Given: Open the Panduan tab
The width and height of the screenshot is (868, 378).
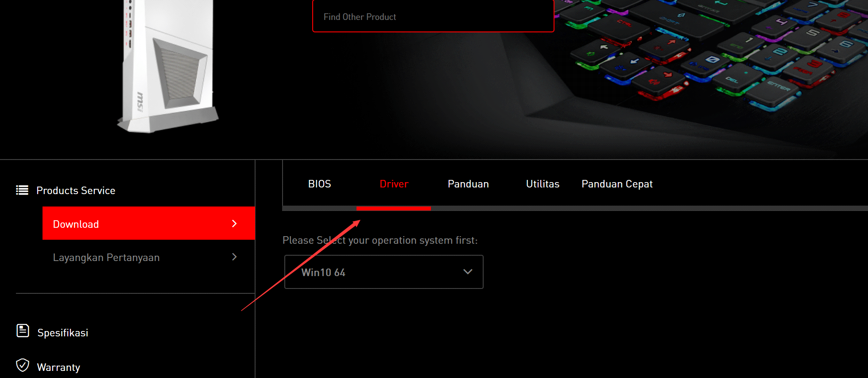Looking at the screenshot, I should point(469,184).
